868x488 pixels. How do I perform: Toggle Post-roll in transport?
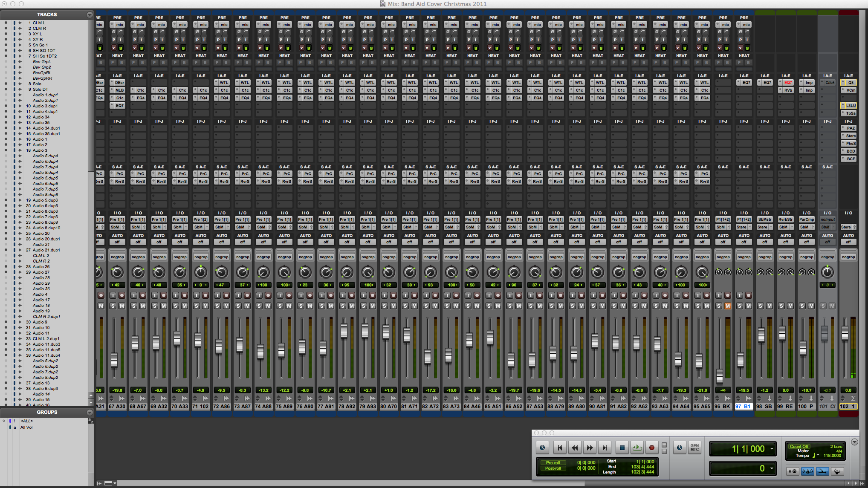pos(553,468)
